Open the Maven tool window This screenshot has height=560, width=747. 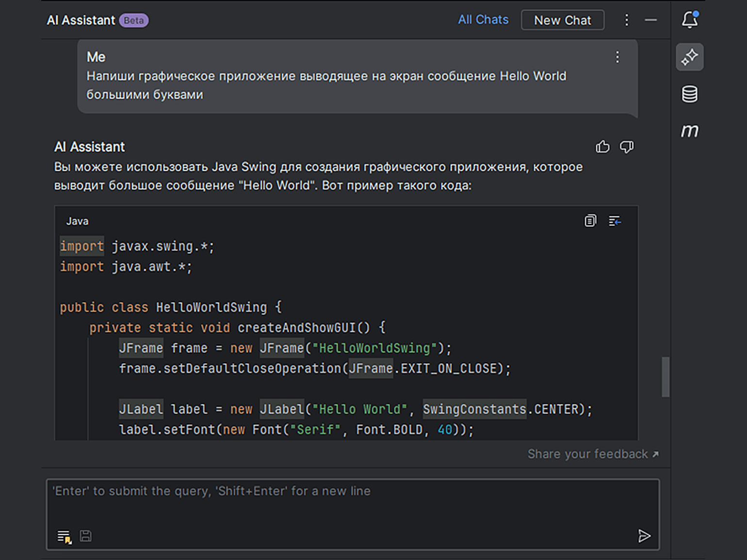689,131
